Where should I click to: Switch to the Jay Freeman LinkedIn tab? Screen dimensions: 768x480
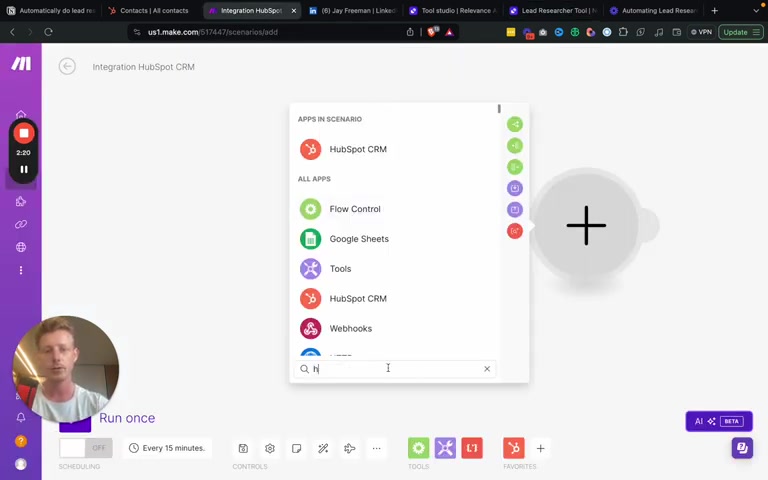[x=353, y=10]
